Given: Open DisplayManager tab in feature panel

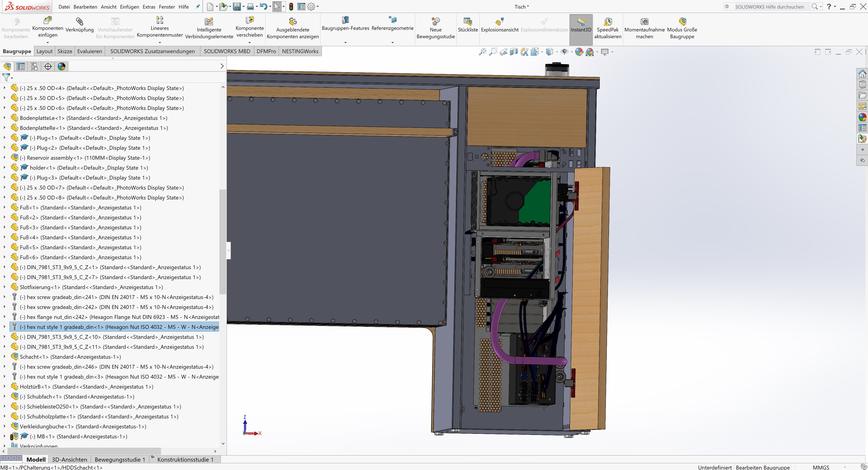Looking at the screenshot, I should [x=61, y=66].
